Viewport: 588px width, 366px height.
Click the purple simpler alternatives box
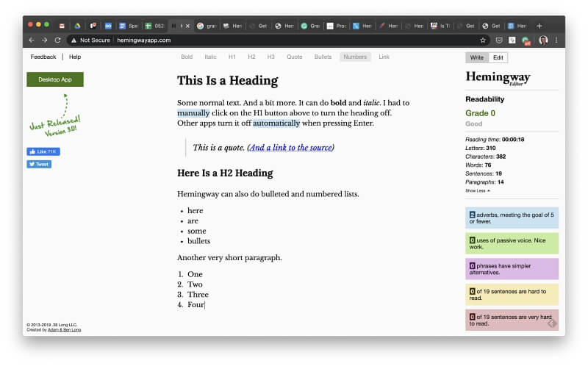(512, 269)
